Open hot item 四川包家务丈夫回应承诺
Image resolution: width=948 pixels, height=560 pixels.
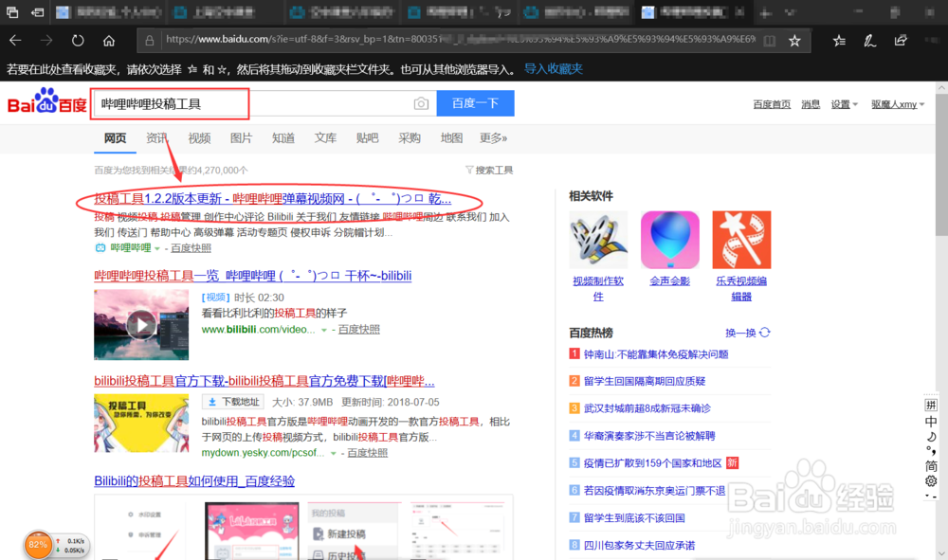(639, 546)
